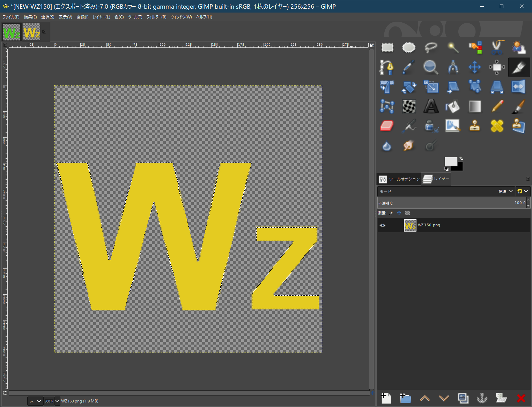532x407 pixels.
Task: Open the zoom level dropdown showing 300%
Action: (57, 401)
